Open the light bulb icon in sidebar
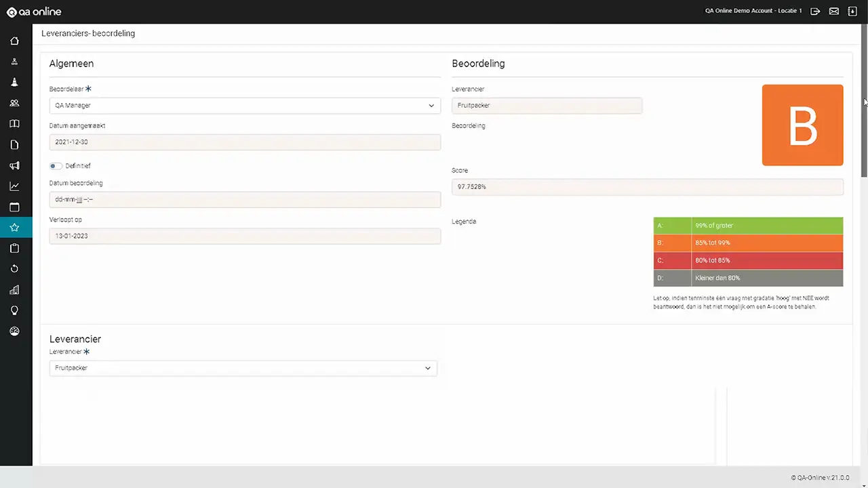Screen dimensions: 868x488 tap(14, 310)
